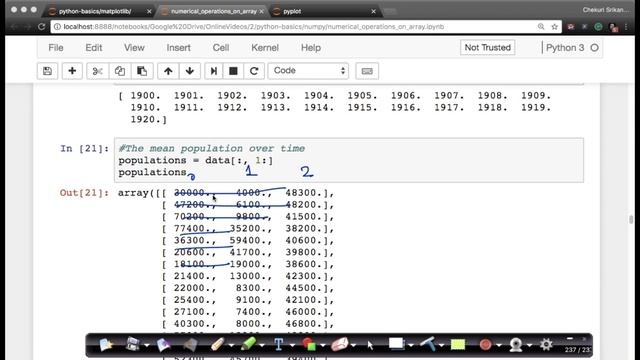
Task: Open the cell type Code dropdown
Action: [308, 71]
